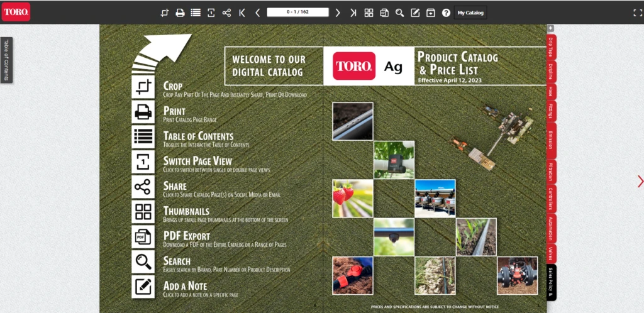Expand the small plus button above the section tabs
The image size is (644, 313).
click(551, 28)
